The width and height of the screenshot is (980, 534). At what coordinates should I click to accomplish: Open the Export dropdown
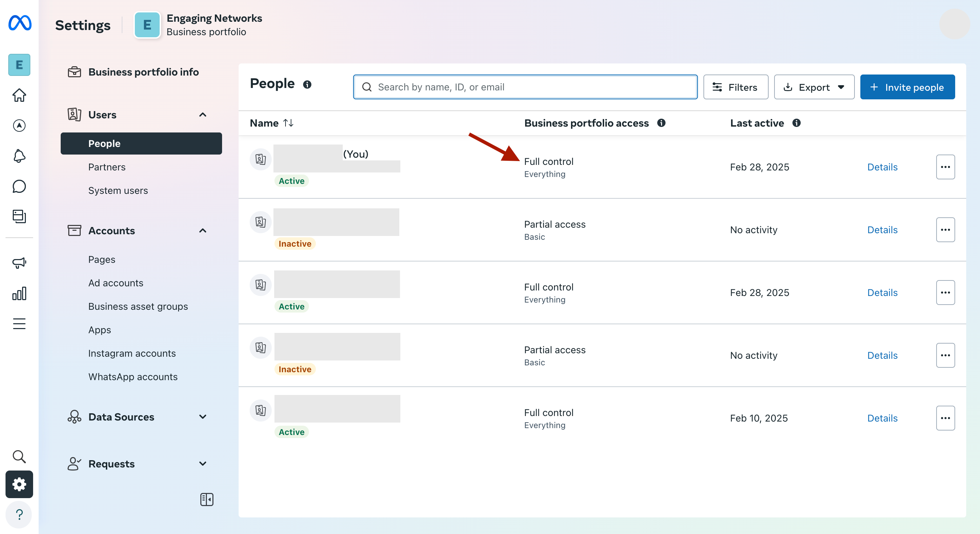pyautogui.click(x=814, y=87)
